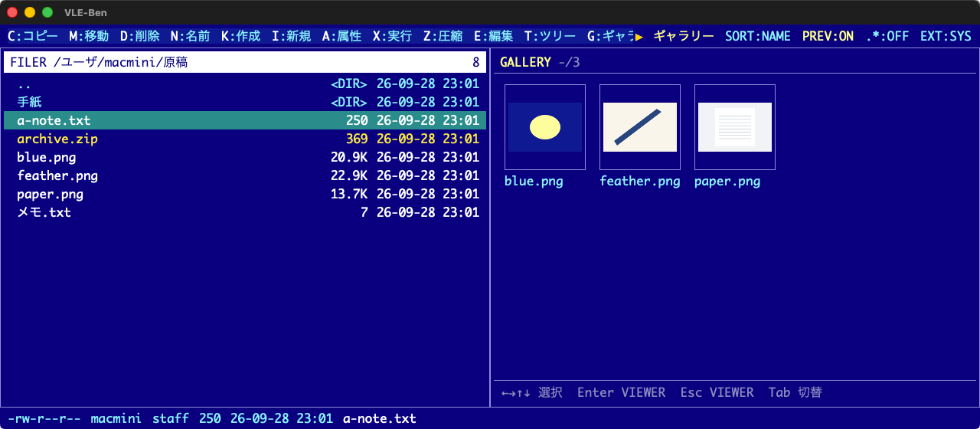Click the D:削除 delete command
Image resolution: width=980 pixels, height=429 pixels.
pyautogui.click(x=139, y=36)
